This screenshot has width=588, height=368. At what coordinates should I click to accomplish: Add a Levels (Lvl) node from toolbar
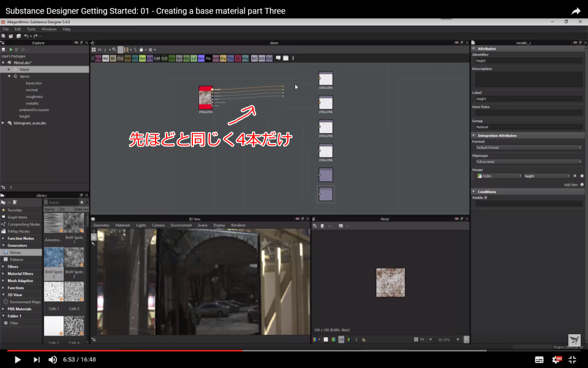click(x=194, y=58)
